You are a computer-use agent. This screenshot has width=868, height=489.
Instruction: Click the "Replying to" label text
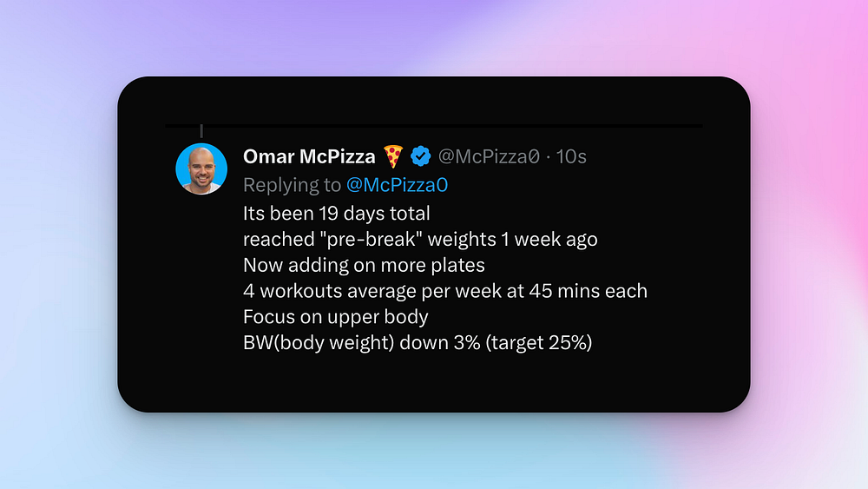pyautogui.click(x=292, y=185)
